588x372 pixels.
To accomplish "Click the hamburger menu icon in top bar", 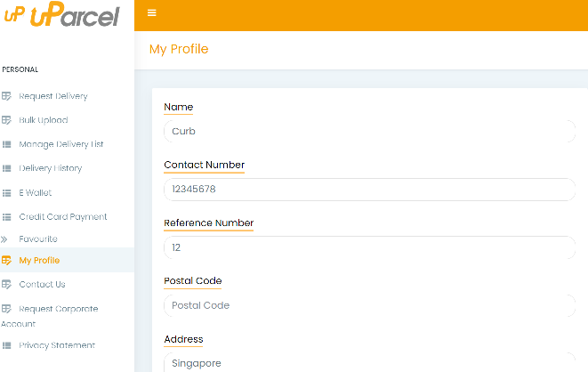I will [152, 12].
